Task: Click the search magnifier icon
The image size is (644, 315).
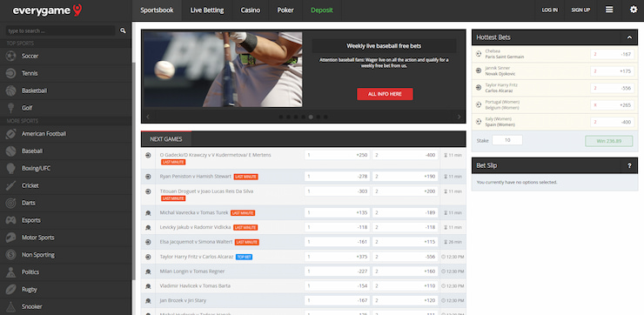Action: pyautogui.click(x=123, y=30)
